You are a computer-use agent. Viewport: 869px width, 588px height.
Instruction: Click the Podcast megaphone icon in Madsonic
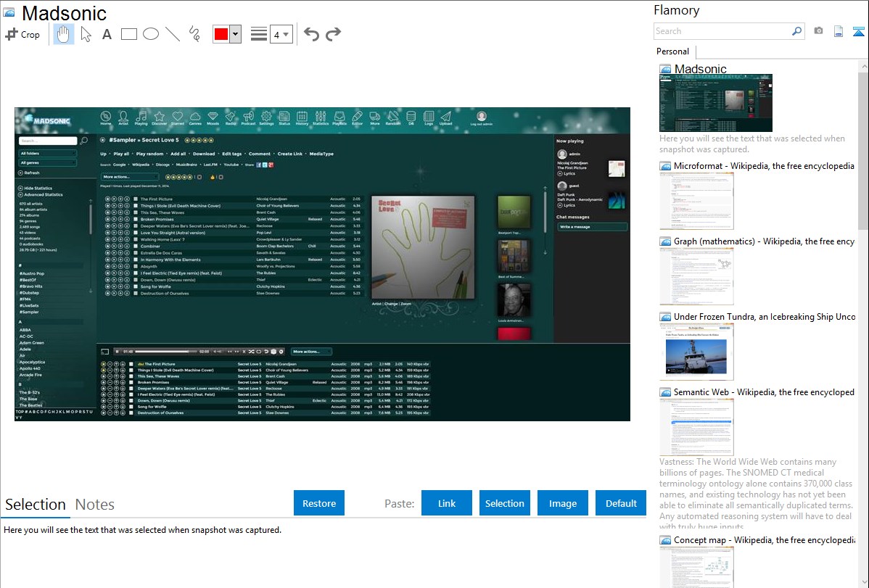coord(248,117)
